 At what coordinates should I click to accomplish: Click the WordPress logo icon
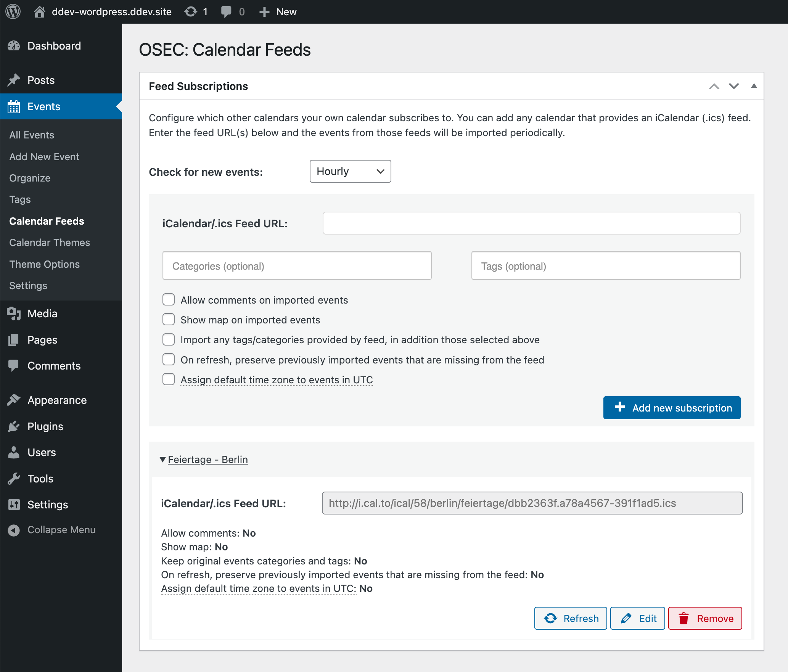tap(13, 11)
